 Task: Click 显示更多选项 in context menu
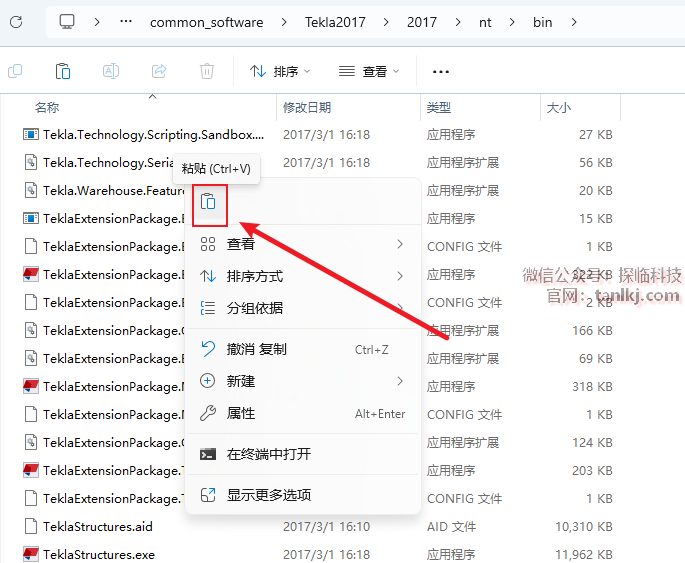click(x=268, y=494)
